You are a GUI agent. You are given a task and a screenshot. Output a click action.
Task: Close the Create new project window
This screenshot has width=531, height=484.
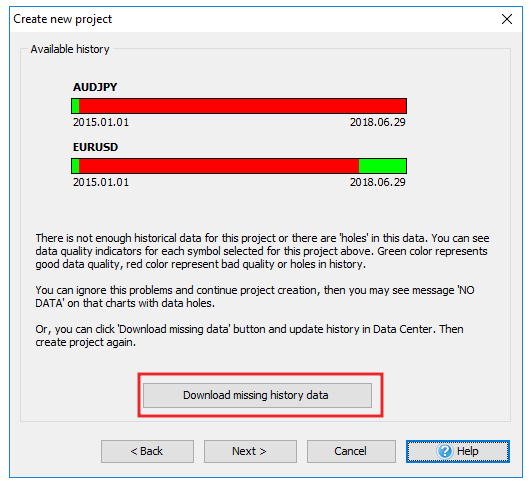507,19
